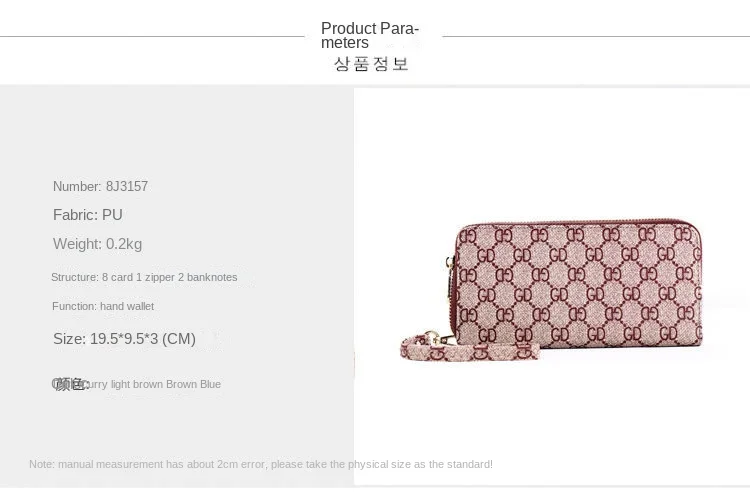Click the Weight: 0.2kg line
Screen dimensions: 750x501
(x=98, y=244)
